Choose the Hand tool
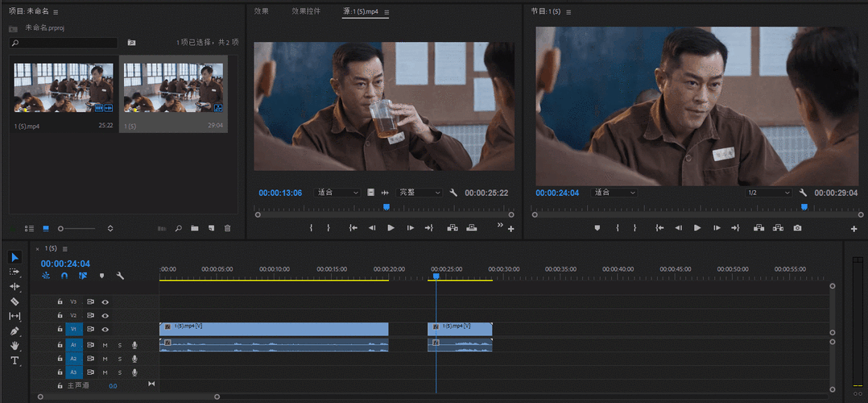 pyautogui.click(x=14, y=346)
